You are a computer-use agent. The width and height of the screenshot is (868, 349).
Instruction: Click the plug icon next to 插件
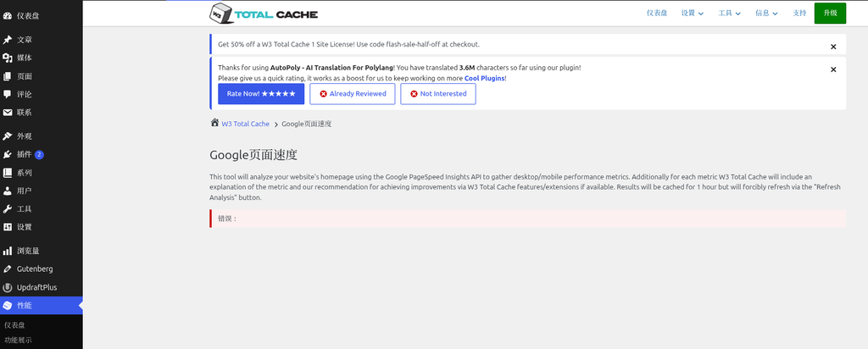point(7,154)
